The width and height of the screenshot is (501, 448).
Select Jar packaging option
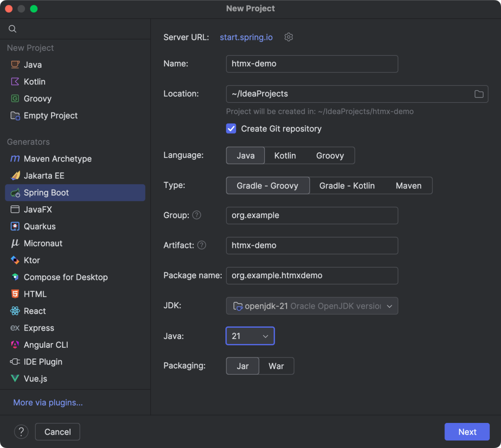click(243, 366)
